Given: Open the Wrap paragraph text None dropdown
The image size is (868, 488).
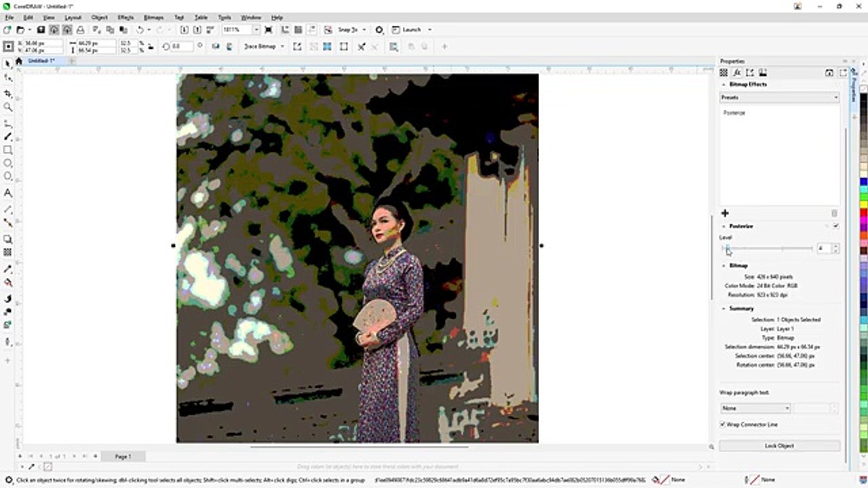Looking at the screenshot, I should [755, 408].
